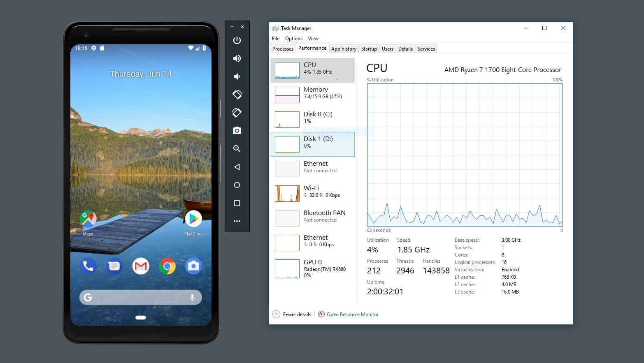Screen dimensions: 644x363
Task: Open Google Maps app on phone
Action: coord(88,220)
